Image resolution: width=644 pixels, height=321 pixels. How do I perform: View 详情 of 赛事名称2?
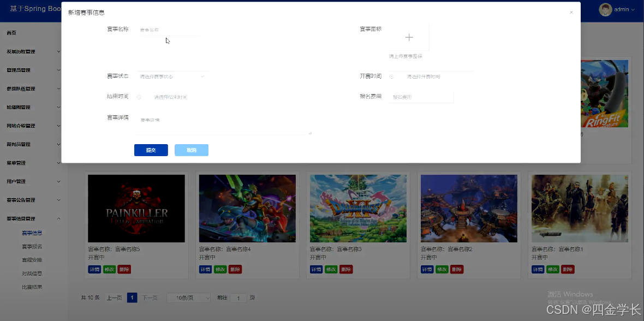click(x=427, y=269)
